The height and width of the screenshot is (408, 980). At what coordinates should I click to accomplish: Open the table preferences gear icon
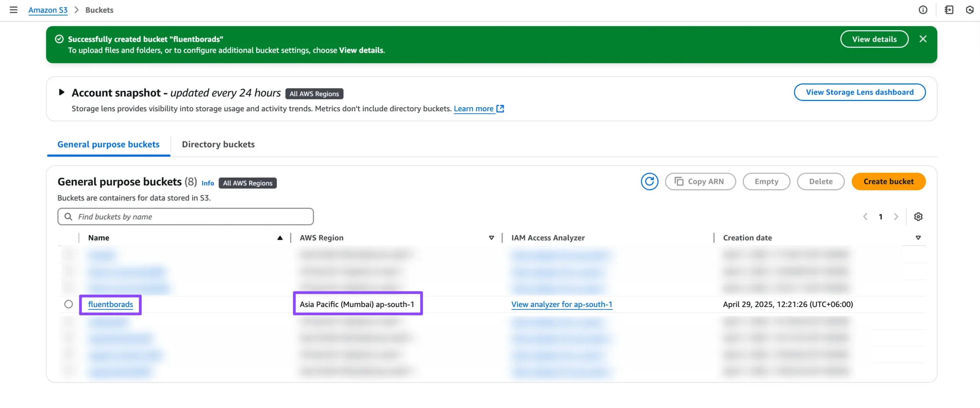pos(918,217)
